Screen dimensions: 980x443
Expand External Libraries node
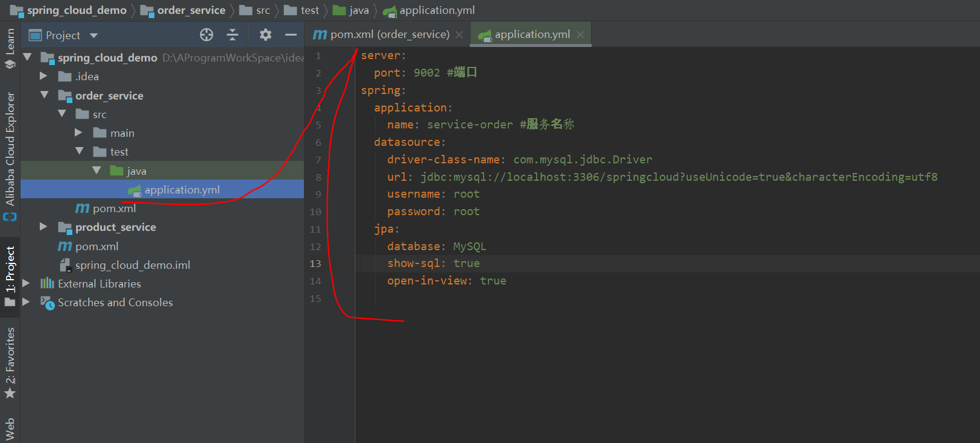coord(26,283)
